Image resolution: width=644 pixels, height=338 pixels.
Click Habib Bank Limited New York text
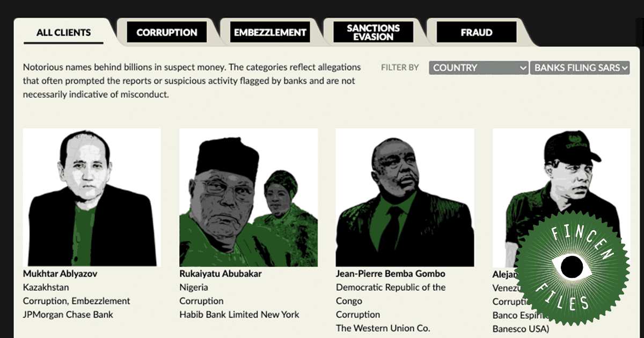point(239,314)
